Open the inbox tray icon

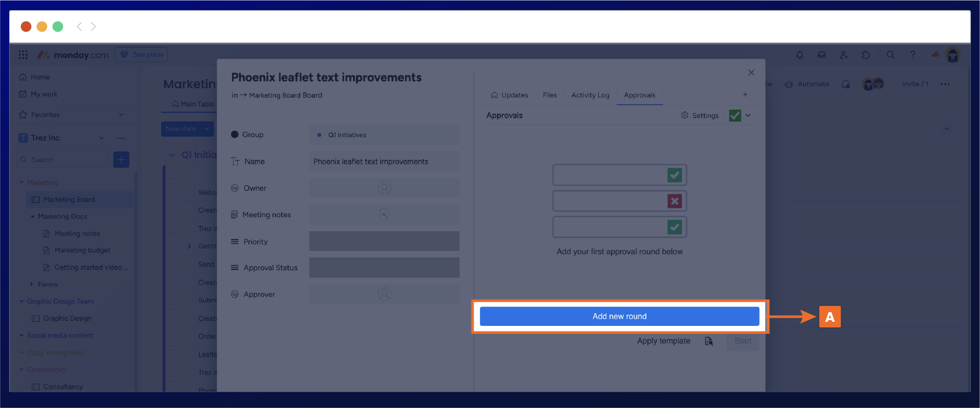point(821,55)
